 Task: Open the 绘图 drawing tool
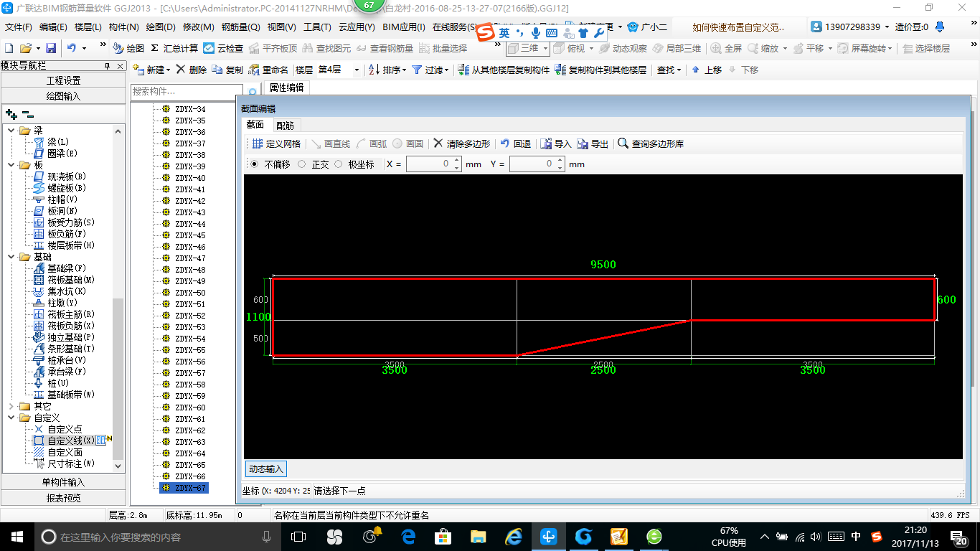[128, 48]
